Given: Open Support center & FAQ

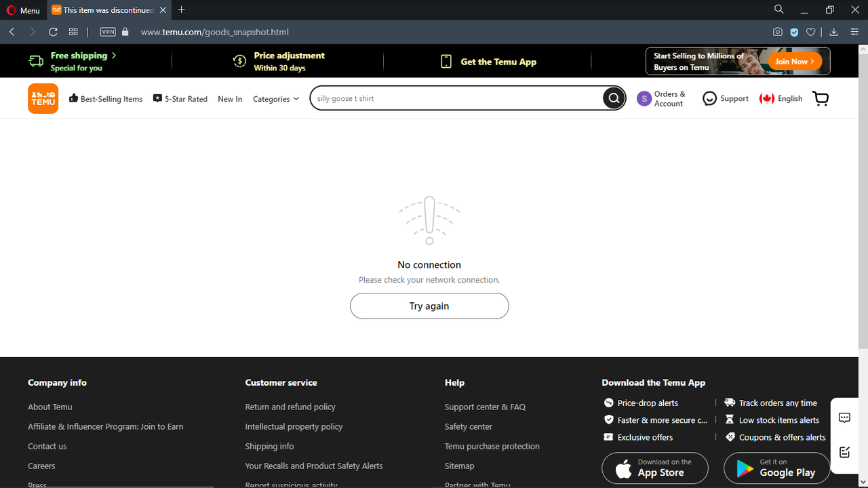Looking at the screenshot, I should tap(485, 407).
